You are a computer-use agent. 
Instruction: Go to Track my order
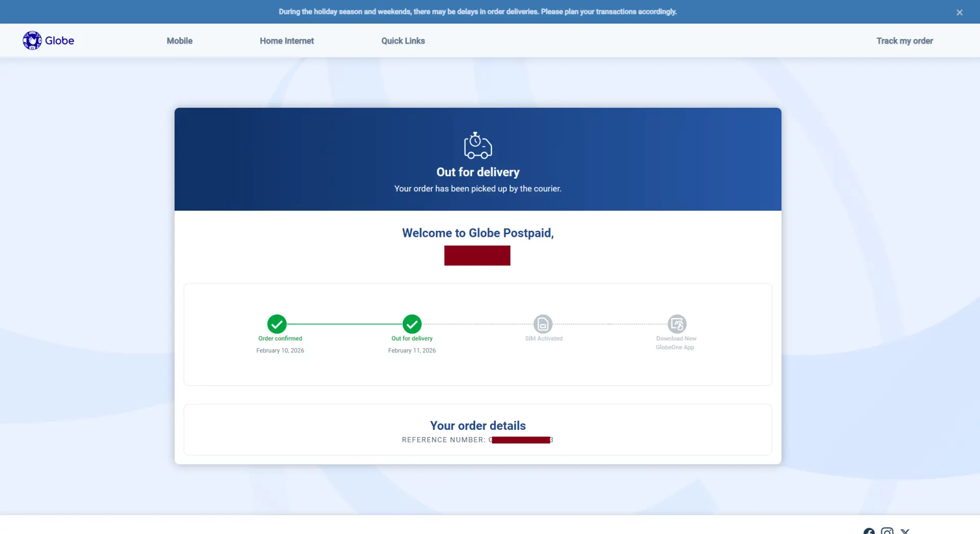[905, 41]
